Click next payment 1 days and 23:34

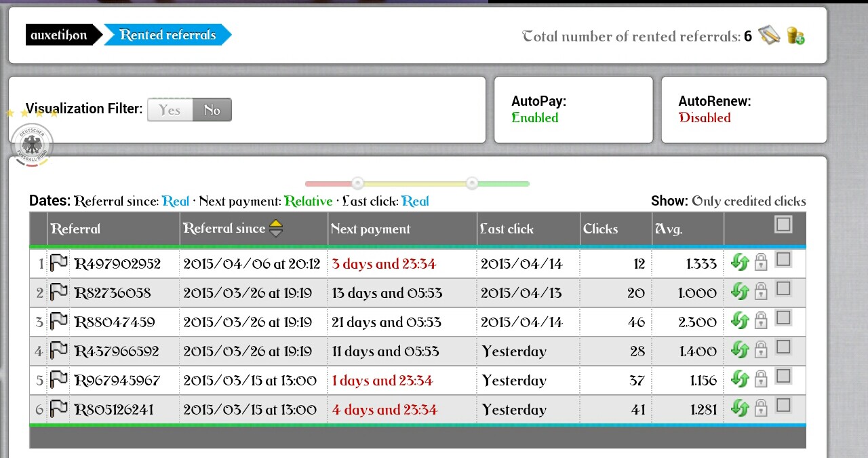(382, 381)
